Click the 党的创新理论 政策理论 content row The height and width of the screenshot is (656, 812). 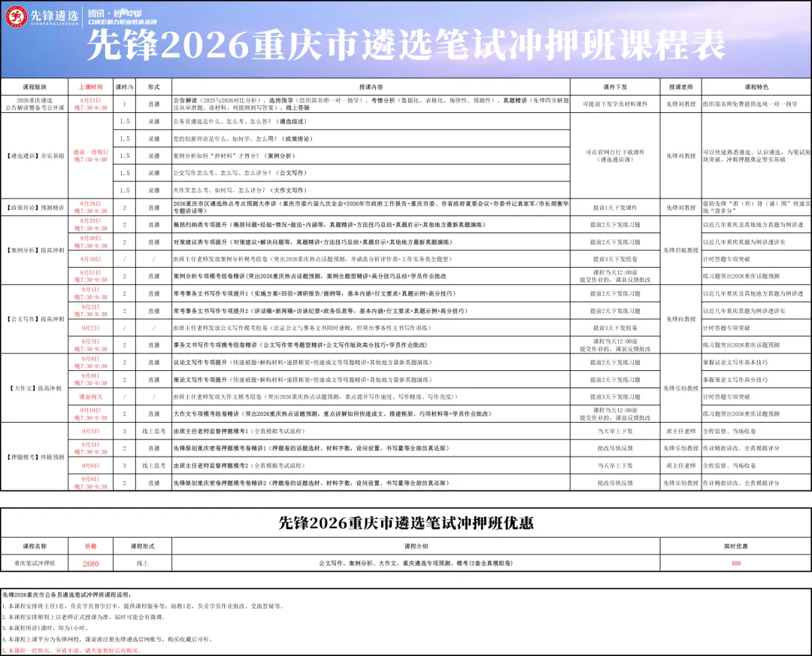(371, 138)
